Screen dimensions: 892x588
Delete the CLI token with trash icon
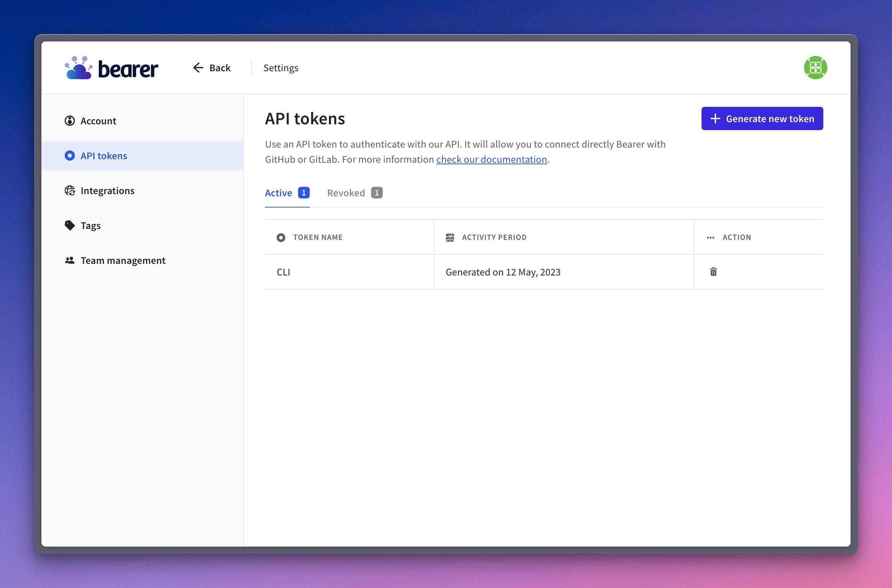point(714,271)
